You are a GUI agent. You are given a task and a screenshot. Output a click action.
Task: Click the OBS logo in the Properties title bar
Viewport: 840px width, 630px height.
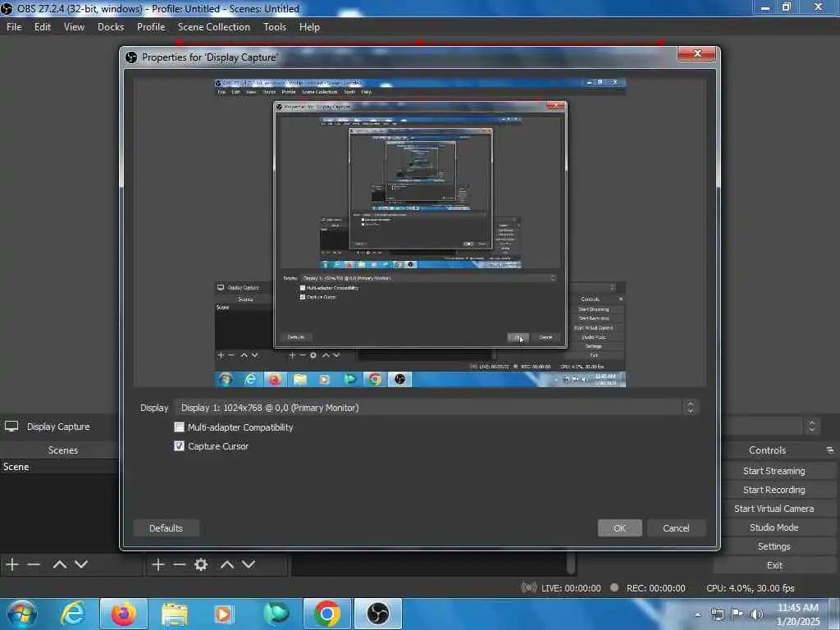[x=131, y=57]
